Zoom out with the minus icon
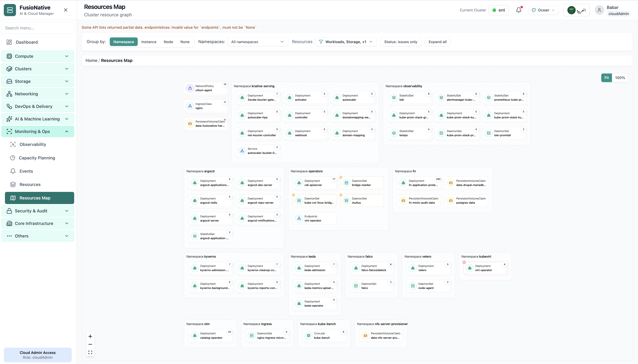 (90, 344)
